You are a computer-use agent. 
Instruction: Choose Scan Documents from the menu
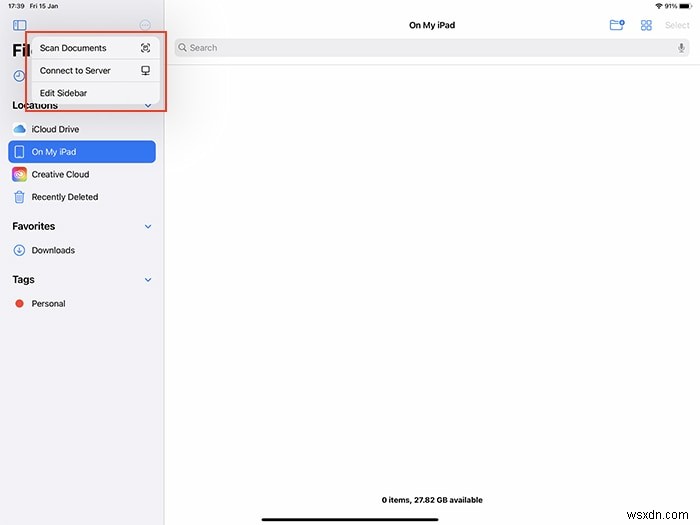tap(96, 48)
